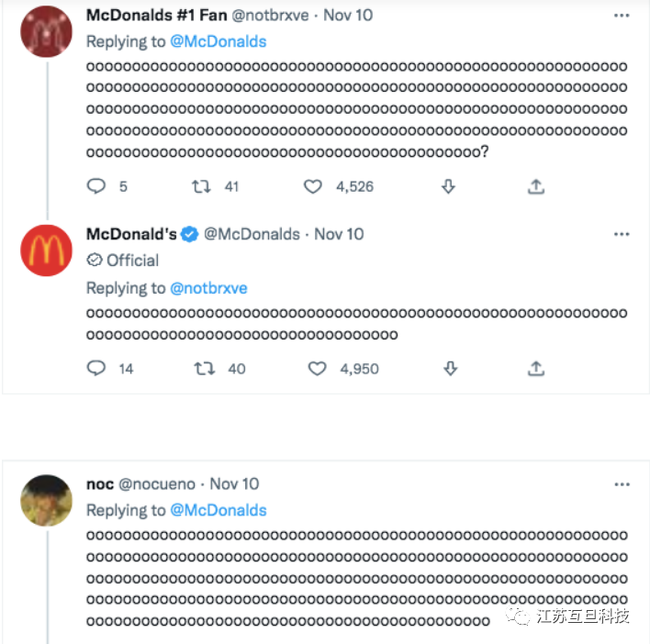Open more options for McDonalds #1 Fan tweet

coord(622,16)
